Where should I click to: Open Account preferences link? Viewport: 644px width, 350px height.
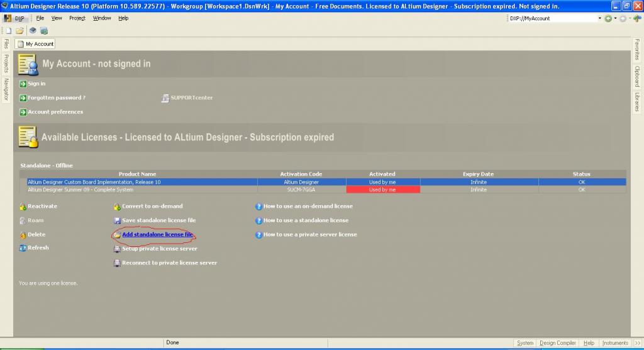[x=55, y=112]
